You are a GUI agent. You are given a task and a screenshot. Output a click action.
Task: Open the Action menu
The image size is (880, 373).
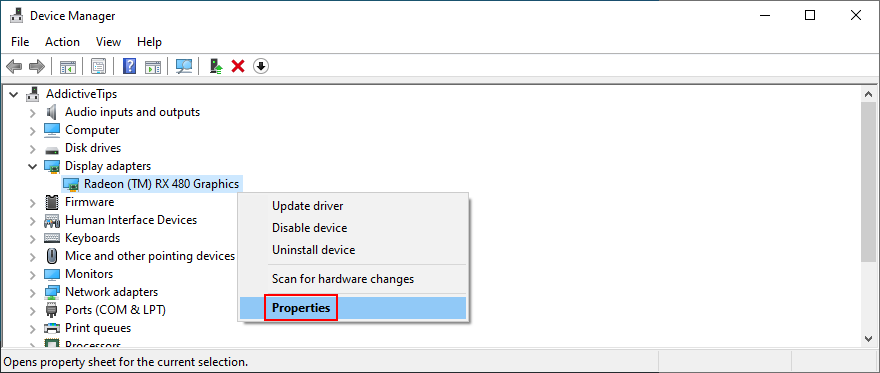62,42
